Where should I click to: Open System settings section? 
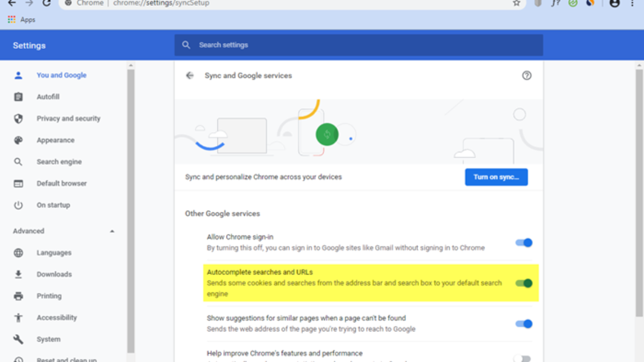tap(48, 339)
